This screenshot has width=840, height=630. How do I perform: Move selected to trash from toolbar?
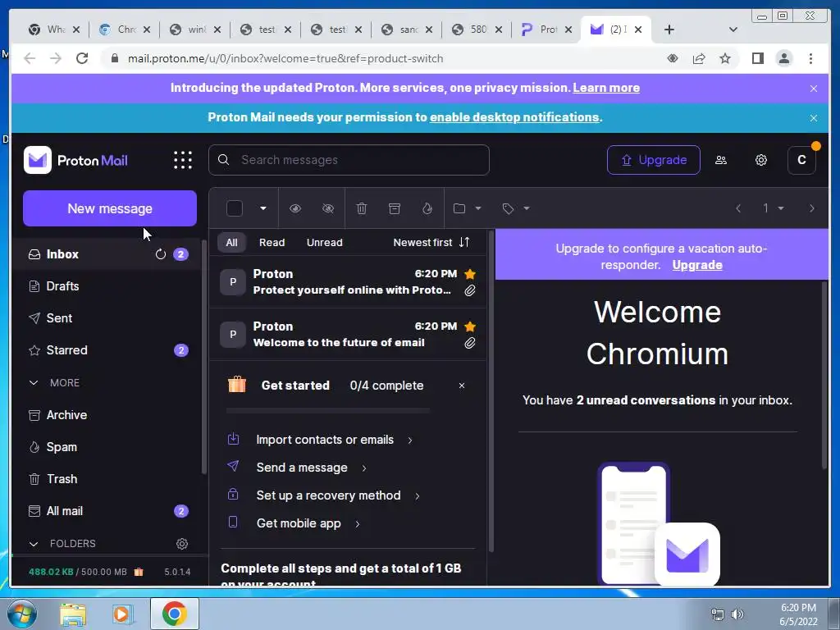[362, 208]
